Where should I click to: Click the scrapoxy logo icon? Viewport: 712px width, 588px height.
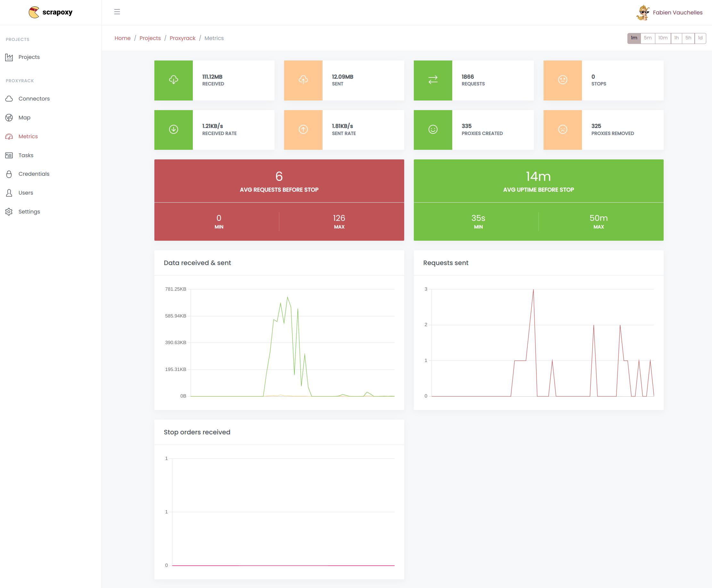point(34,12)
